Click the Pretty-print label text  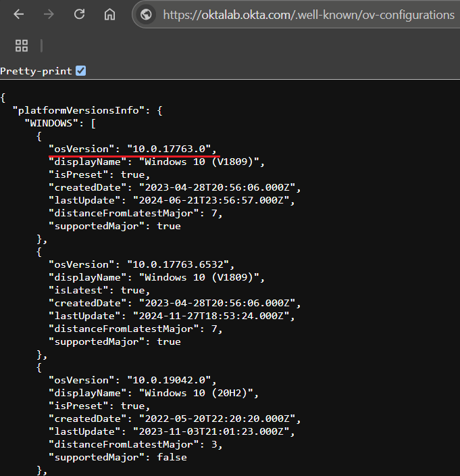click(36, 71)
